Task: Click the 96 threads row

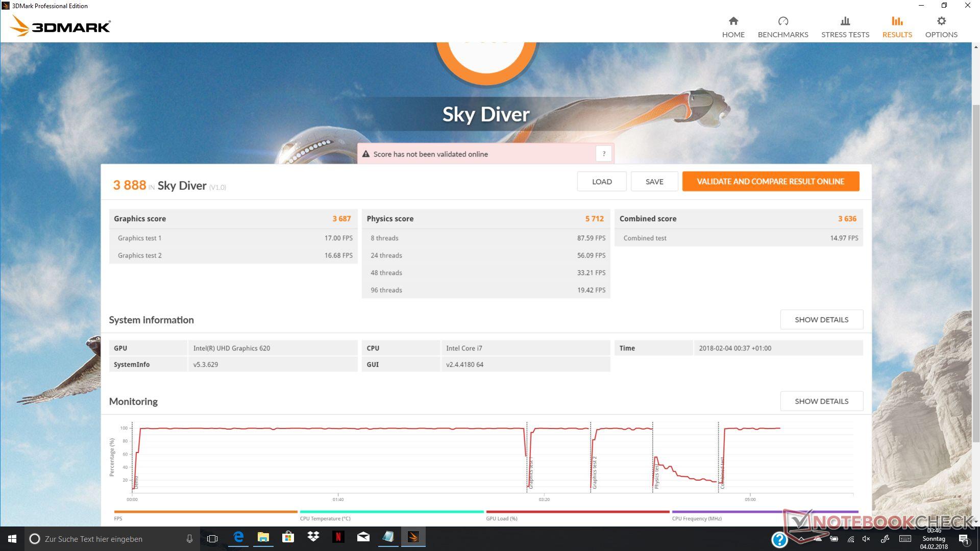Action: pyautogui.click(x=486, y=290)
